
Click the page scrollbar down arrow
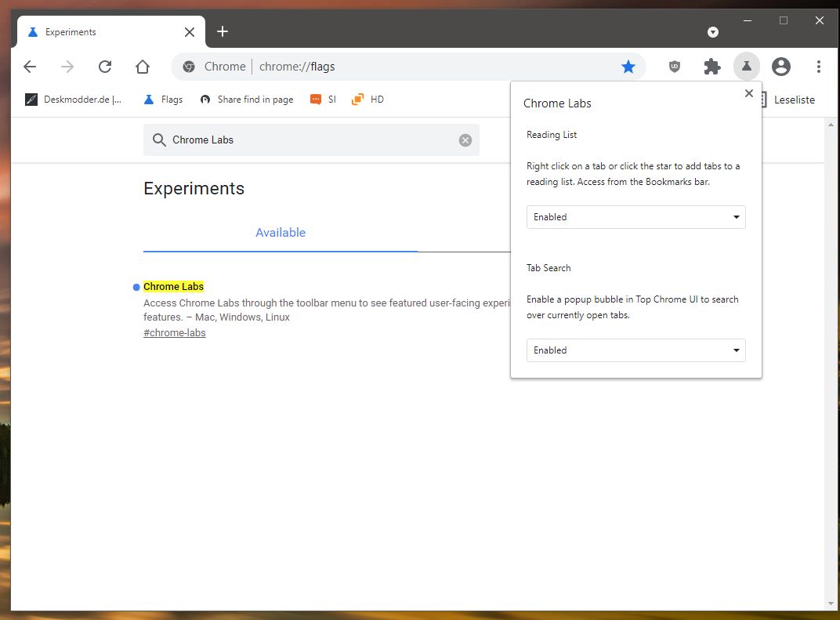coord(831,604)
